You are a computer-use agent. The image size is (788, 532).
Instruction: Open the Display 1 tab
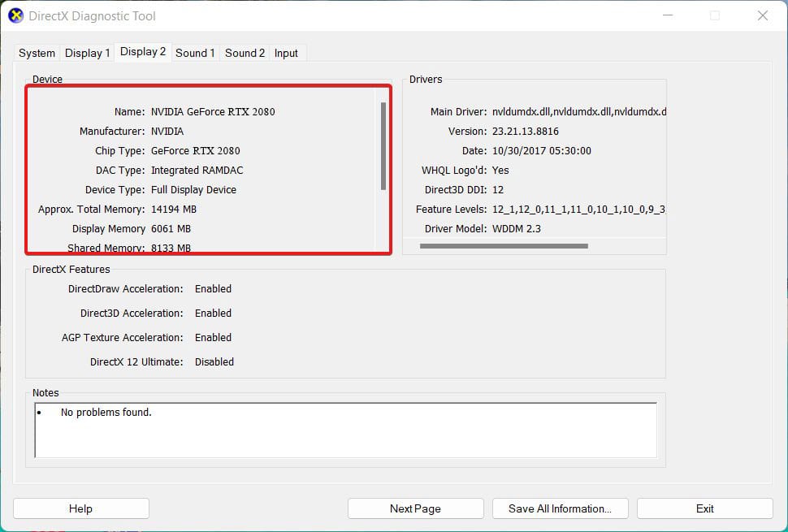[87, 53]
